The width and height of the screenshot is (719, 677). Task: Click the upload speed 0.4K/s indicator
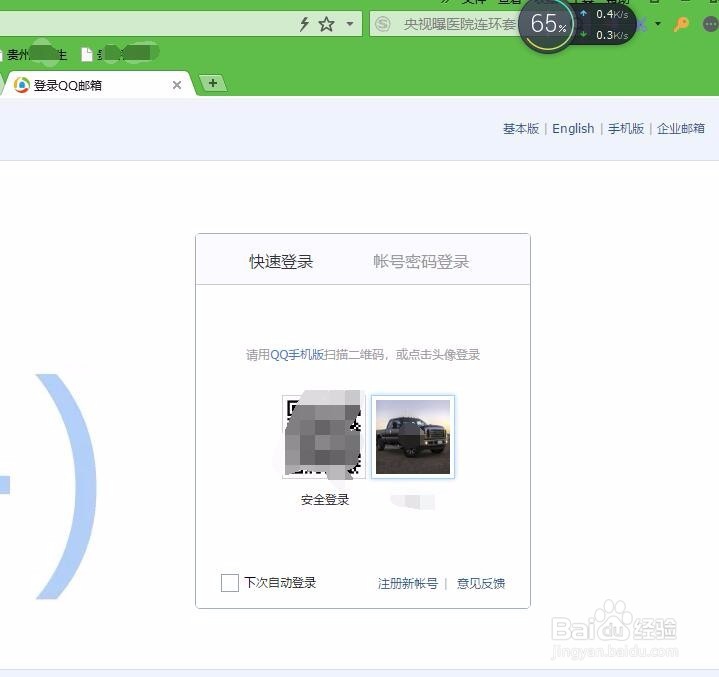(x=606, y=14)
